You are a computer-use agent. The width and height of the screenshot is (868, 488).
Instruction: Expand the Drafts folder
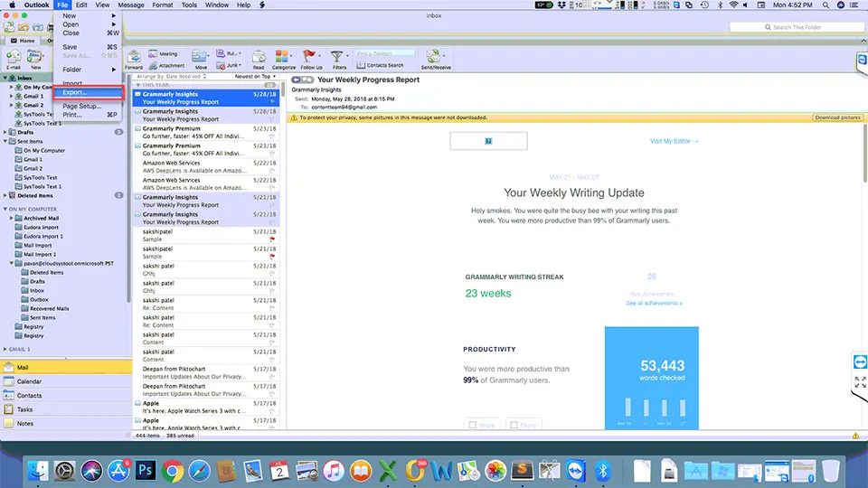click(x=5, y=132)
